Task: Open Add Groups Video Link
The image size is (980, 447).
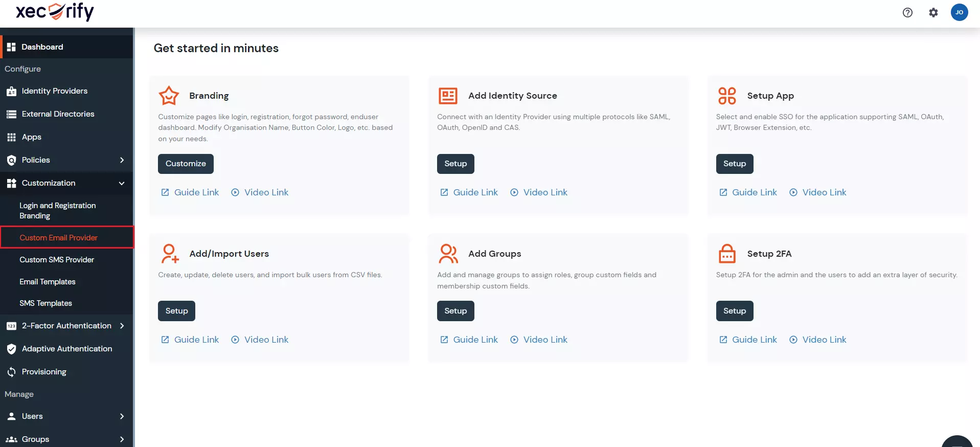Action: coord(539,340)
